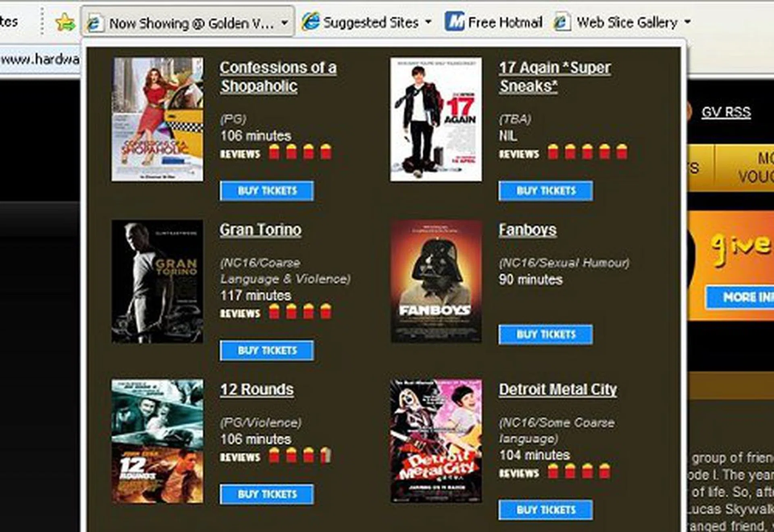774x532 pixels.
Task: Click the 17 Again movie poster
Action: [436, 119]
